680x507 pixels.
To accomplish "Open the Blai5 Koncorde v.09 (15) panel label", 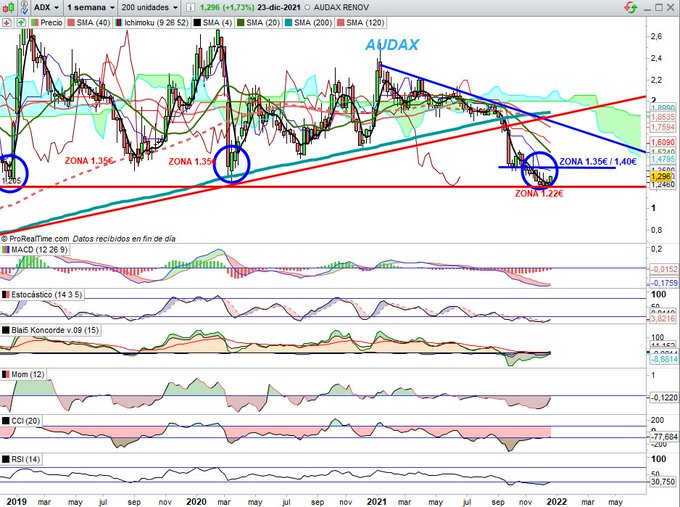I will pos(51,330).
